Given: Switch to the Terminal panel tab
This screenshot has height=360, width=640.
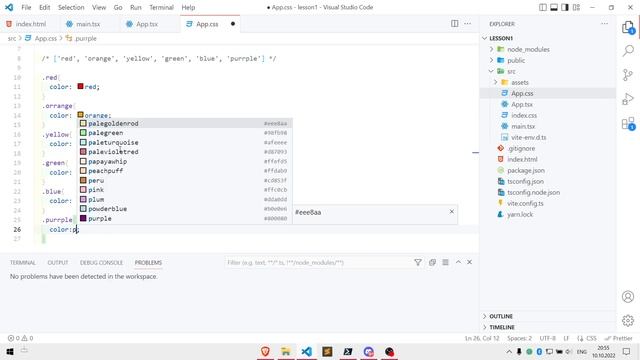Looking at the screenshot, I should [23, 262].
